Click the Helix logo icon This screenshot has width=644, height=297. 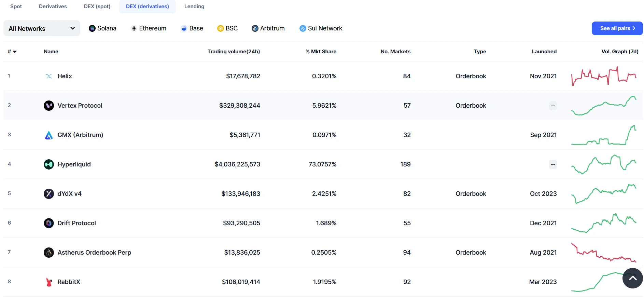pos(49,76)
